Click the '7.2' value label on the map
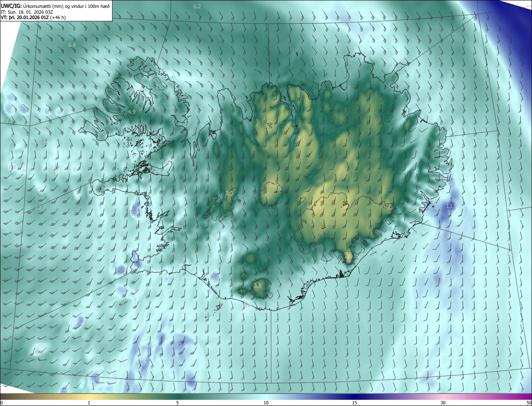The width and height of the screenshot is (532, 406). [38, 208]
